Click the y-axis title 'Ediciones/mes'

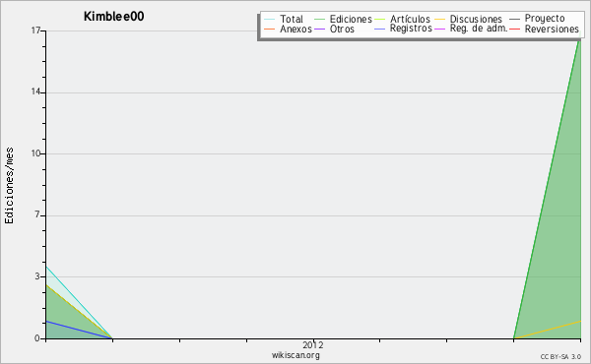[10, 186]
